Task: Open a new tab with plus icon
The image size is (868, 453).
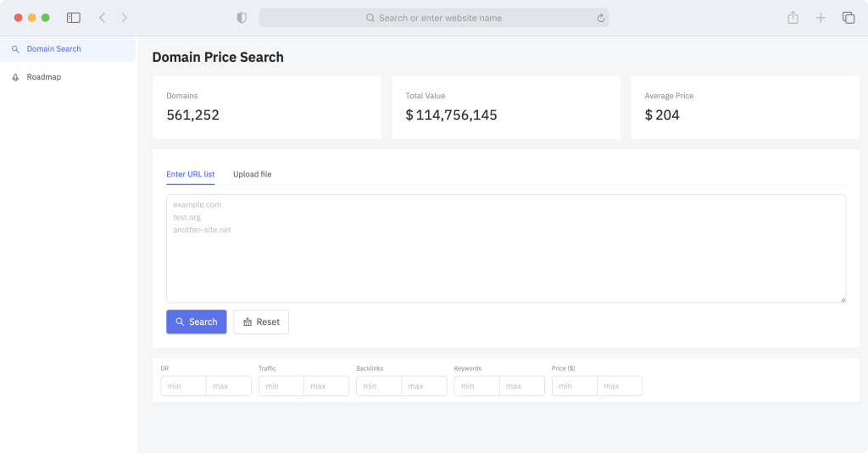Action: [x=821, y=18]
